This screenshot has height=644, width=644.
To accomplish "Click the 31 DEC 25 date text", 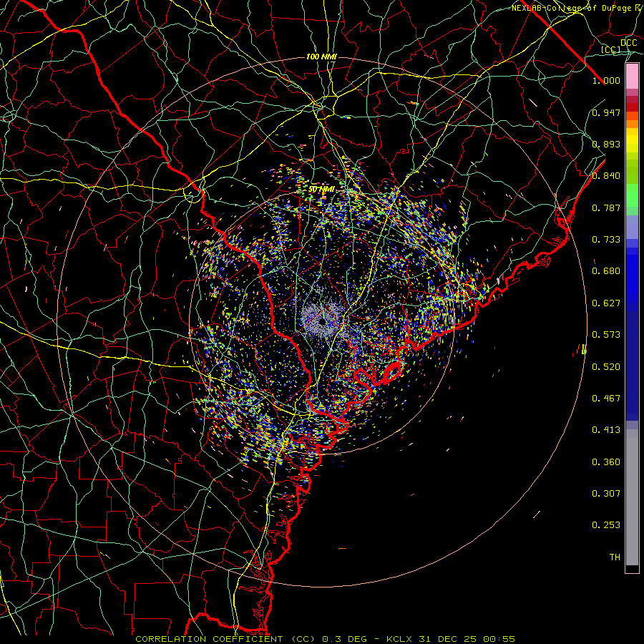I will coord(447,639).
